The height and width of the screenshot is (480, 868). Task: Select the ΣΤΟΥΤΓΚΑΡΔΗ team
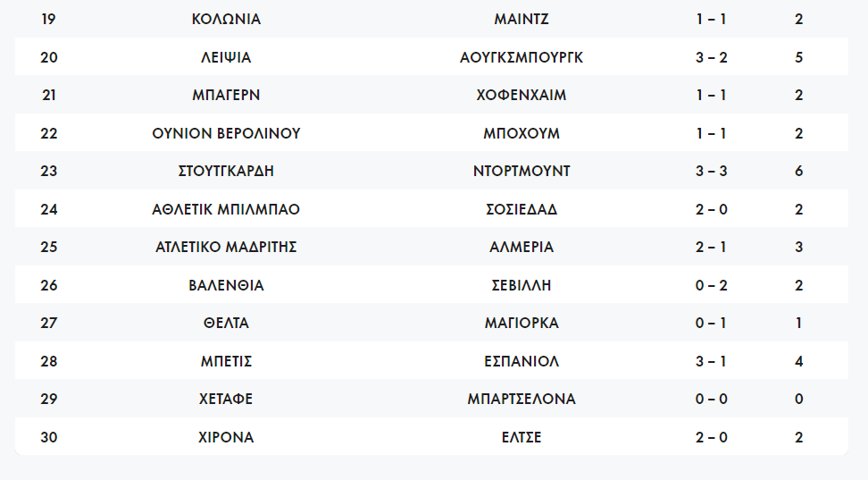pyautogui.click(x=226, y=171)
